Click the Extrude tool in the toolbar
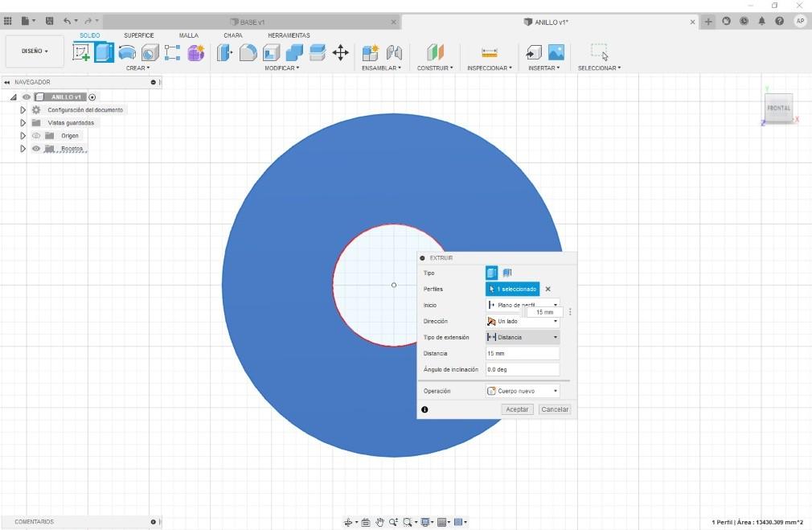812x530 pixels. (104, 53)
